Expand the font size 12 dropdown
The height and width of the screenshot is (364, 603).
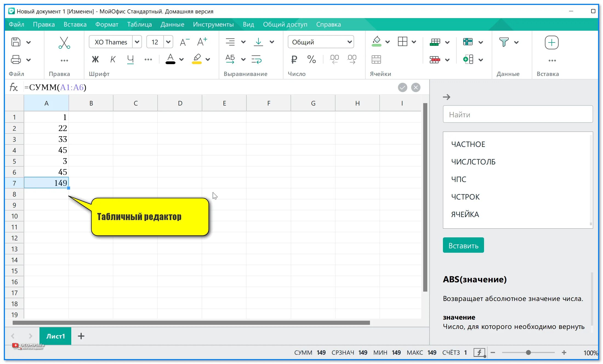(168, 42)
